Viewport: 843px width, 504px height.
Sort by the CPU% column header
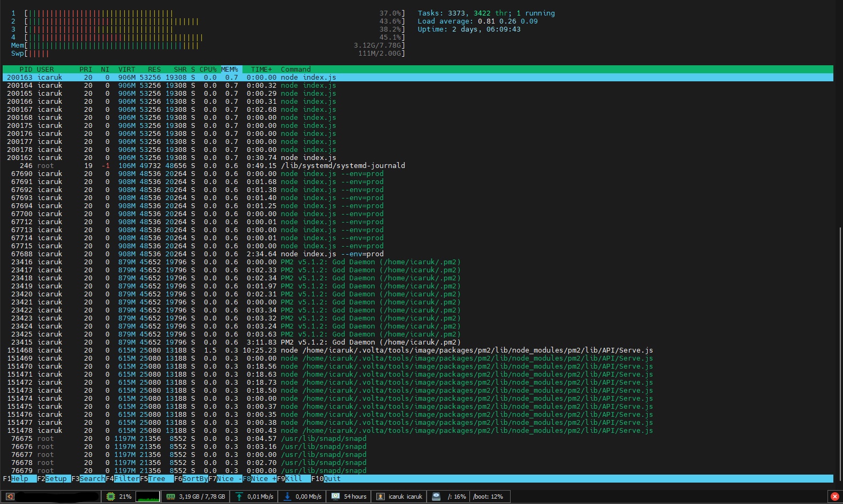(x=208, y=70)
